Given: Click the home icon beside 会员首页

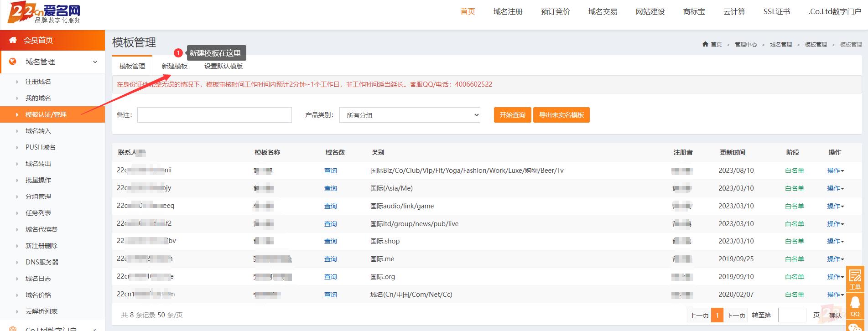Looking at the screenshot, I should 13,40.
